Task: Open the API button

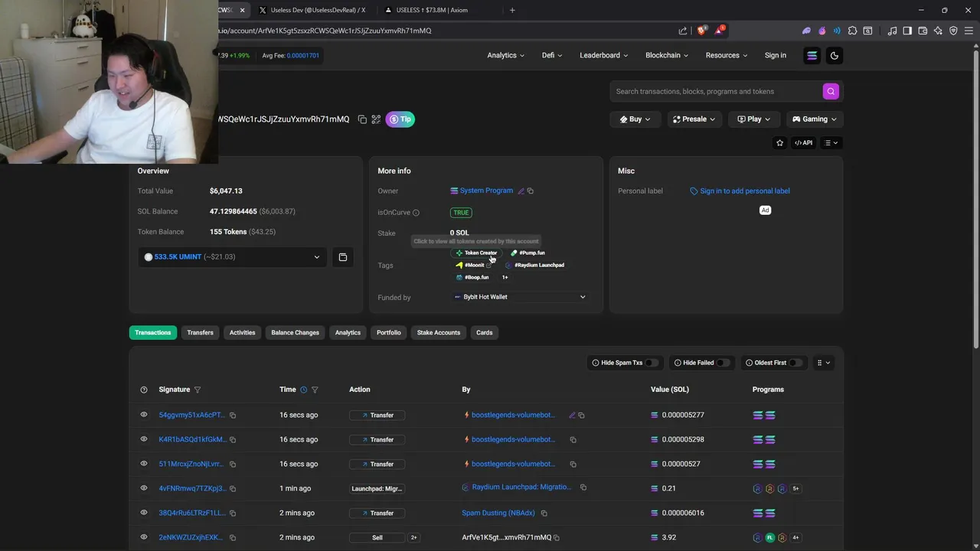Action: (x=803, y=142)
